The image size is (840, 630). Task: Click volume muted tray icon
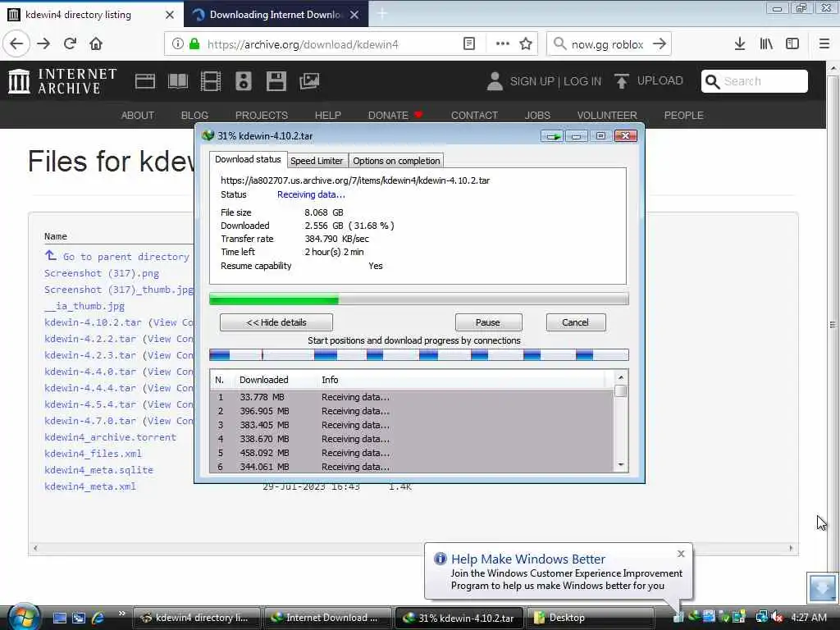pyautogui.click(x=777, y=617)
